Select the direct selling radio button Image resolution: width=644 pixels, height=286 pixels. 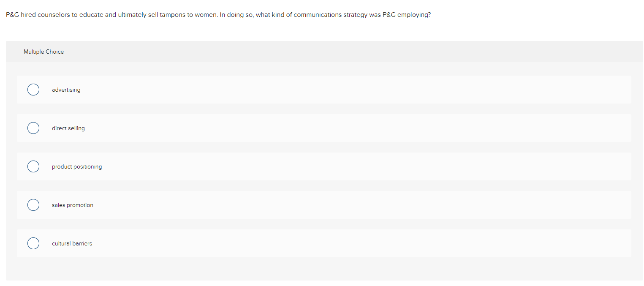click(33, 128)
